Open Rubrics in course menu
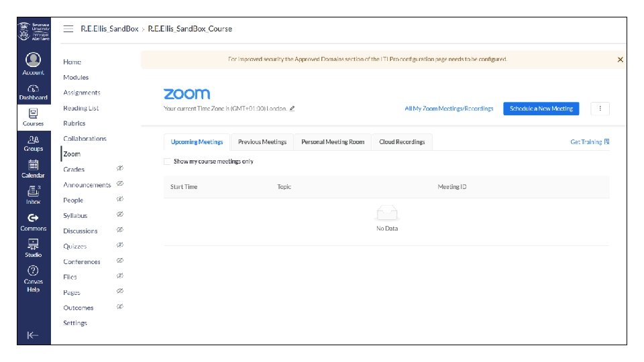This screenshot has height=362, width=644. click(74, 123)
